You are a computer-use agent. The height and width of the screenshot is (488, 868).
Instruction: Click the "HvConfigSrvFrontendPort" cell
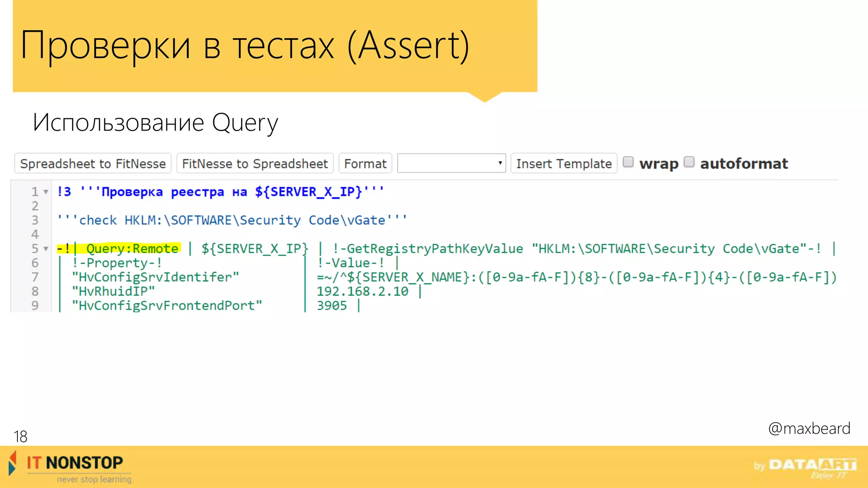[x=167, y=305]
